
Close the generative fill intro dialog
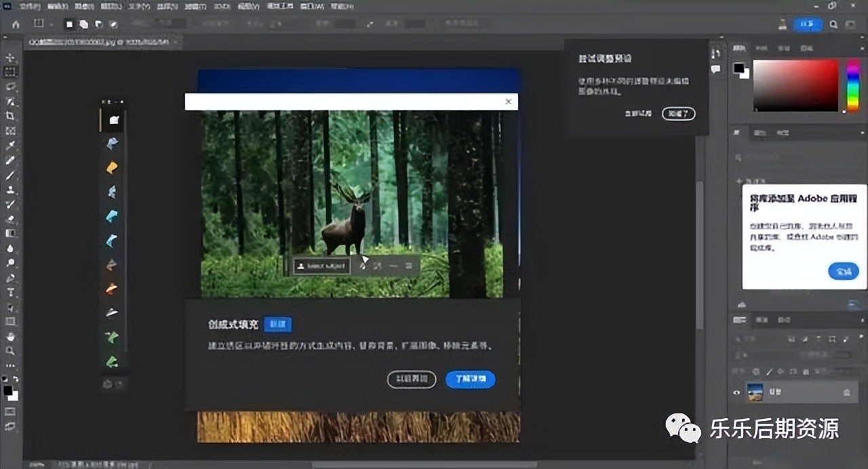tap(509, 102)
